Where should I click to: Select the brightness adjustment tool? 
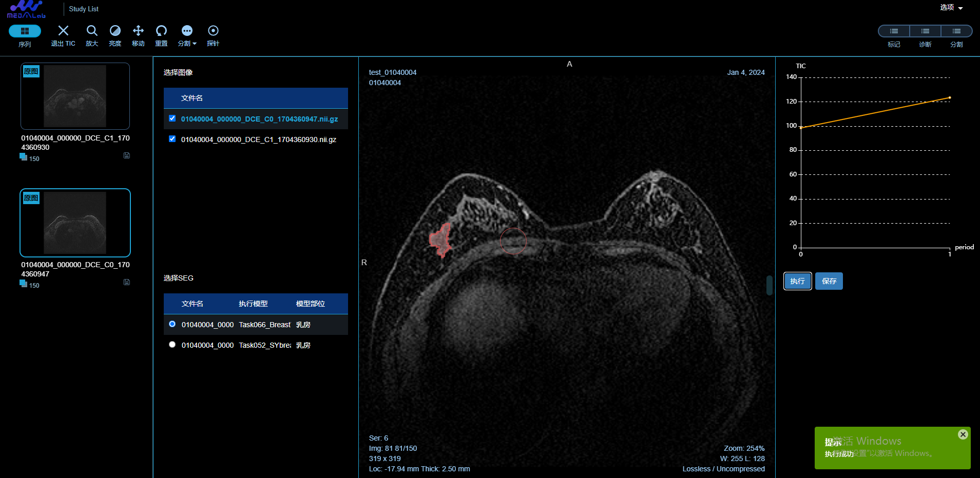[115, 31]
